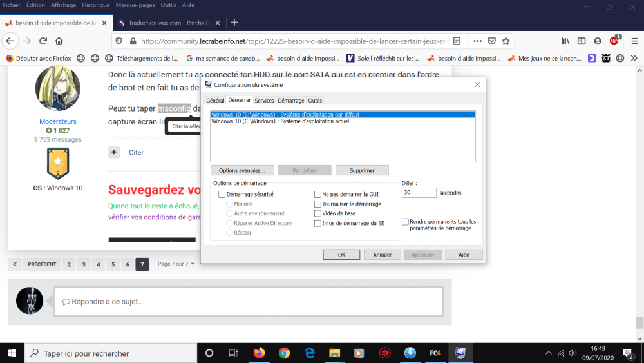
Task: Open page actions three-dots menu
Action: point(477,41)
